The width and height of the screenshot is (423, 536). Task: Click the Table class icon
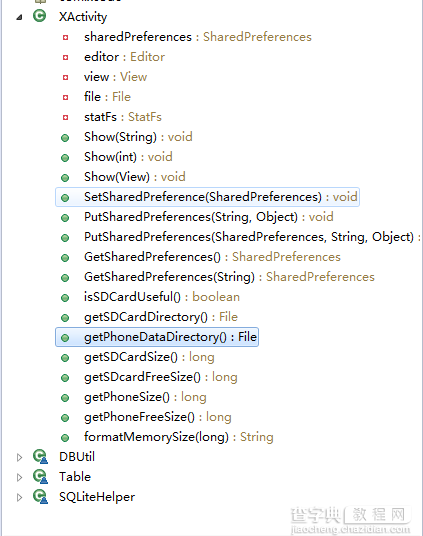[x=40, y=477]
